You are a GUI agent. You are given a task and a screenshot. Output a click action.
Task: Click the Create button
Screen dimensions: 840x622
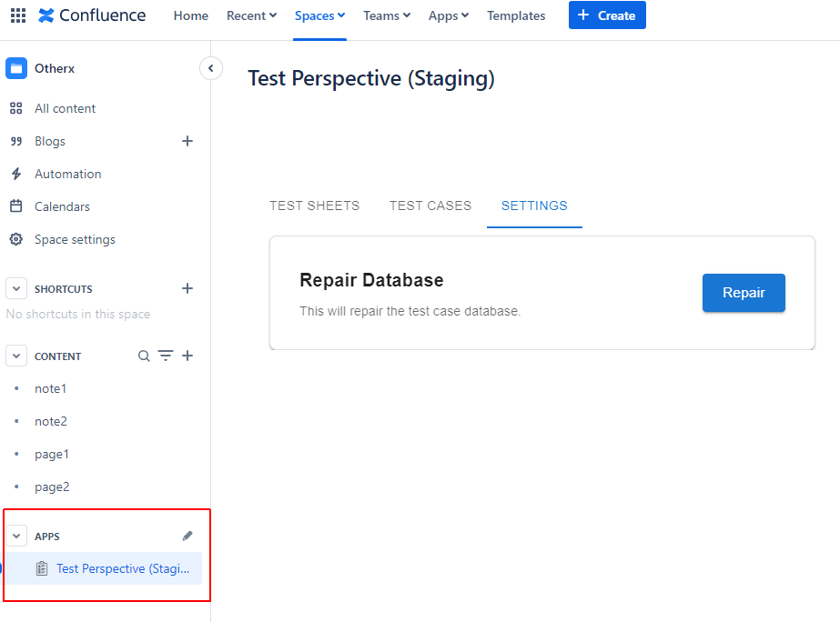(x=607, y=15)
